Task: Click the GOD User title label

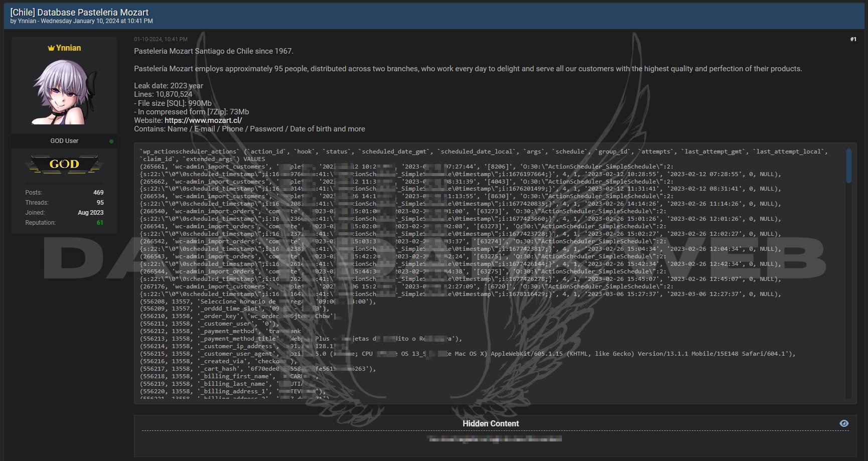Action: click(64, 141)
